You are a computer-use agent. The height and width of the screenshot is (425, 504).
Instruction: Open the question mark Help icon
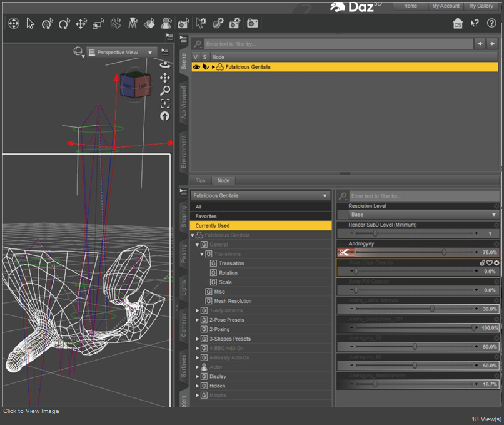(x=491, y=23)
